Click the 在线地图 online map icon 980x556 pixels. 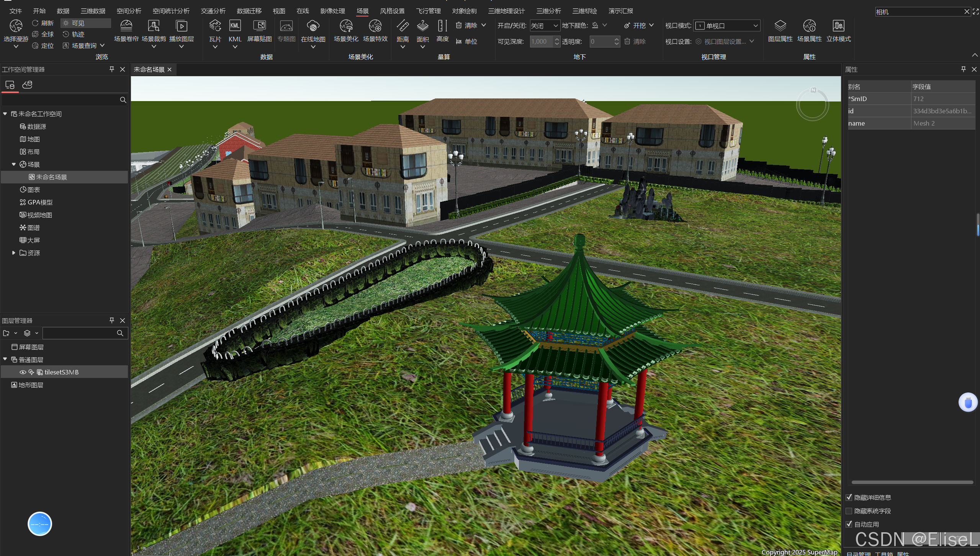tap(313, 26)
